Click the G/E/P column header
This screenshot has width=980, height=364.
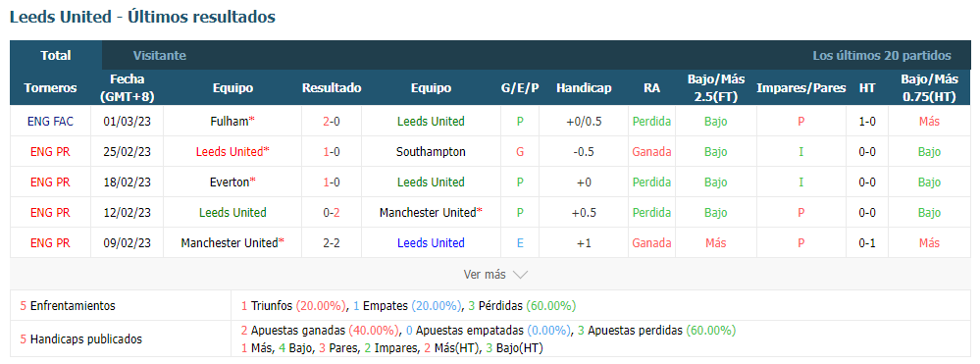click(519, 88)
